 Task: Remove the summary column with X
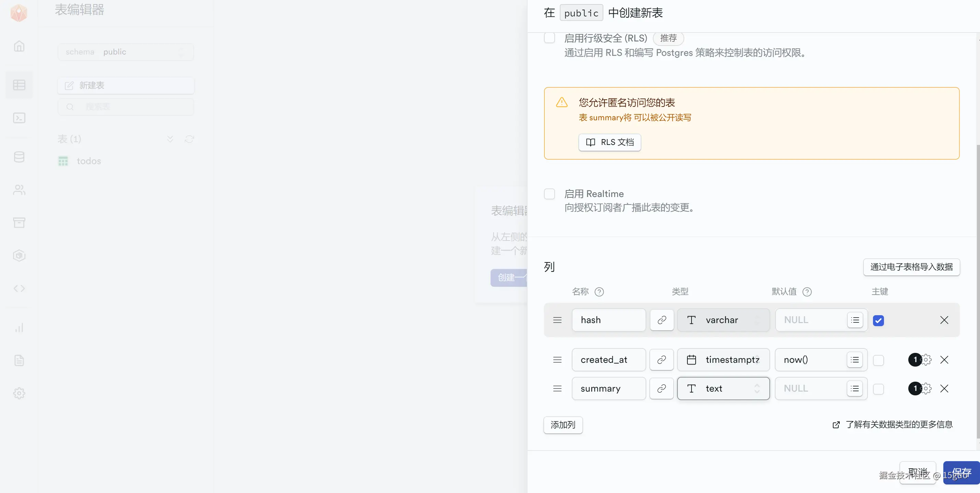[x=944, y=389]
